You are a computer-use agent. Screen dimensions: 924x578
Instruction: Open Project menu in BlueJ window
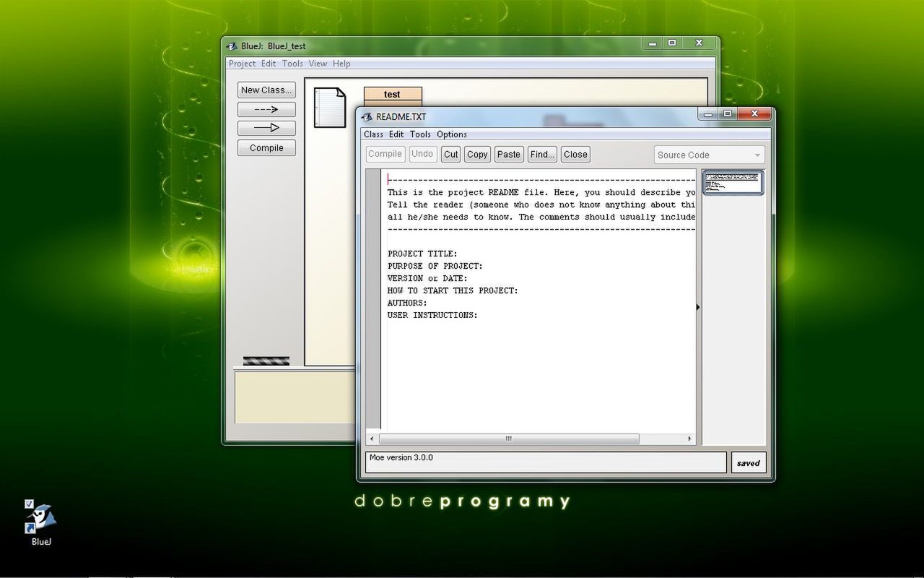[242, 64]
